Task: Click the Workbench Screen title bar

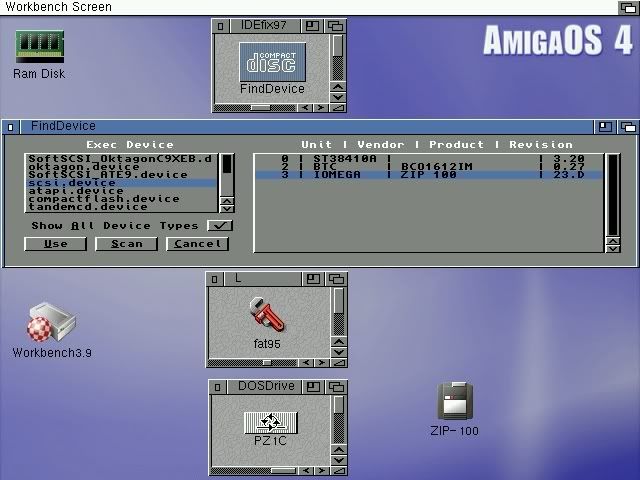Action: [x=308, y=7]
